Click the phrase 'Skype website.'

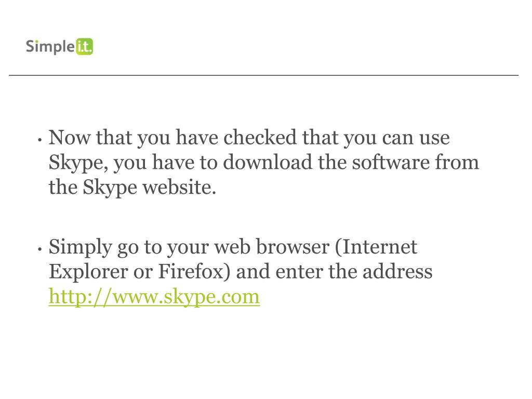[x=149, y=188]
